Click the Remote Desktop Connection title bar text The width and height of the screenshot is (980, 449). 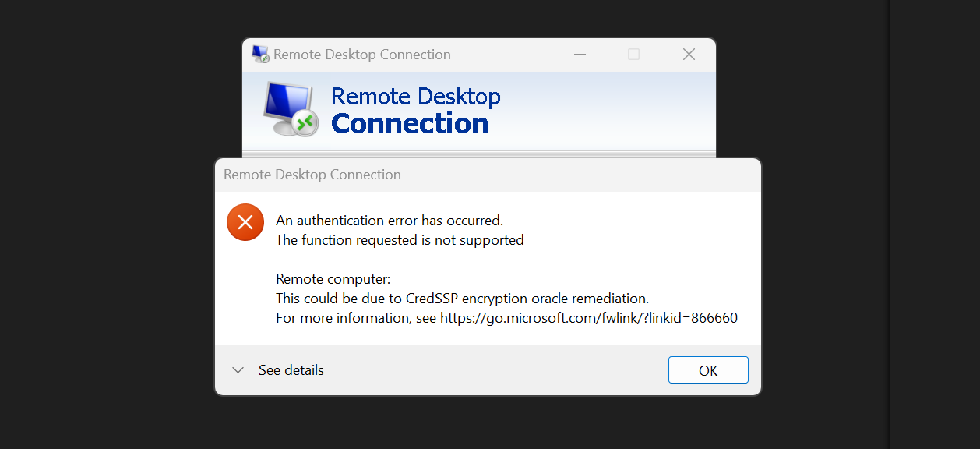pos(362,54)
